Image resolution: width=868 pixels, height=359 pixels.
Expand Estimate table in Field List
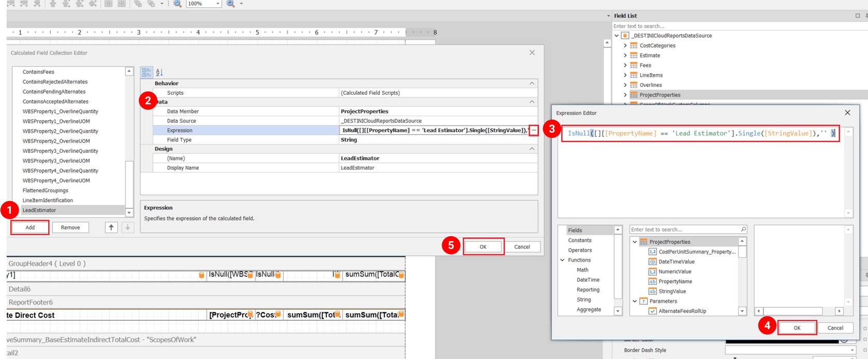pos(625,55)
